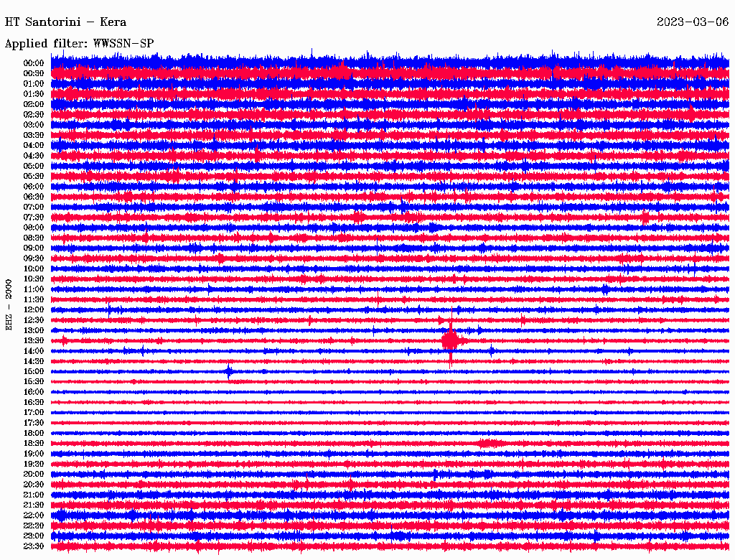Select the 22:00 time label

(34, 515)
